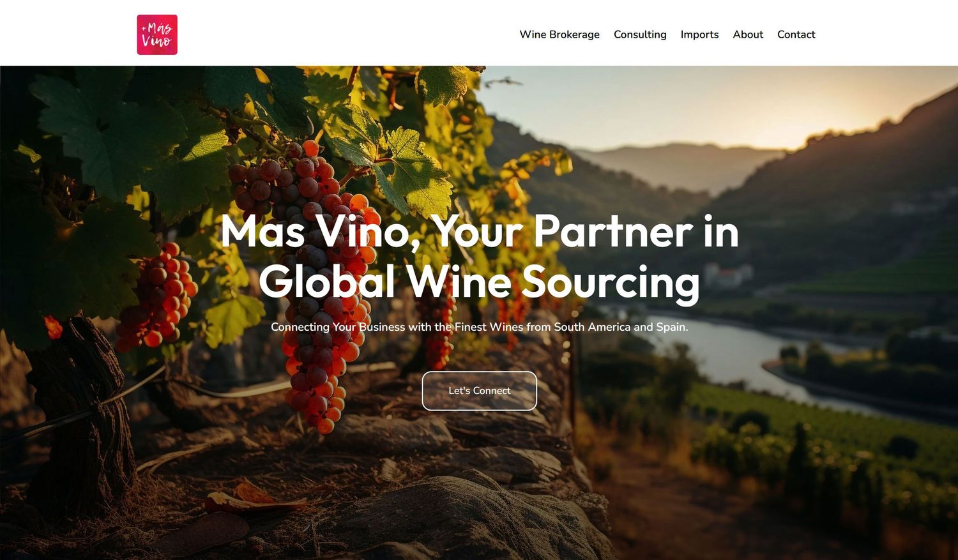Click the empty white header area beside logo
Viewport: 958px width, 560px height.
click(x=345, y=33)
